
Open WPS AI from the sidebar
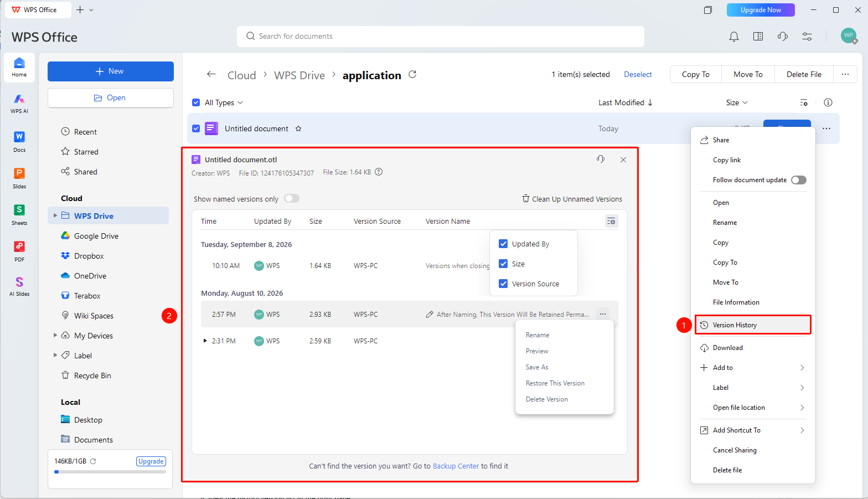(x=19, y=103)
